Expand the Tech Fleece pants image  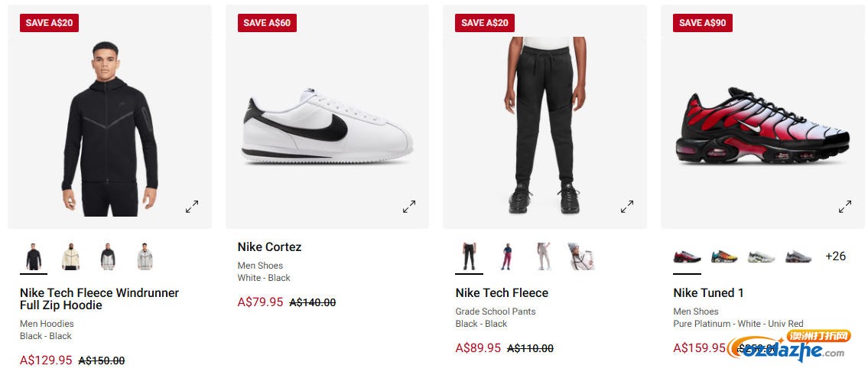coord(627,207)
